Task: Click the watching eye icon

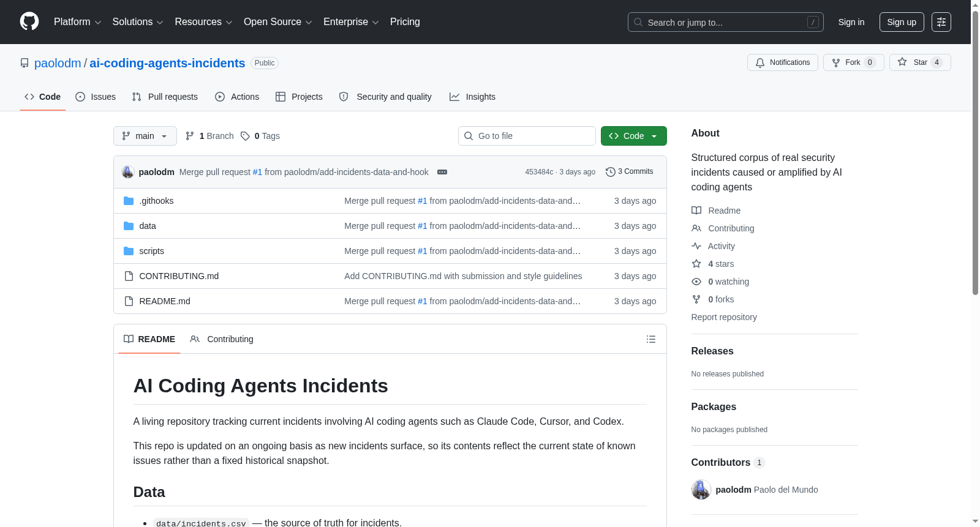Action: point(696,282)
